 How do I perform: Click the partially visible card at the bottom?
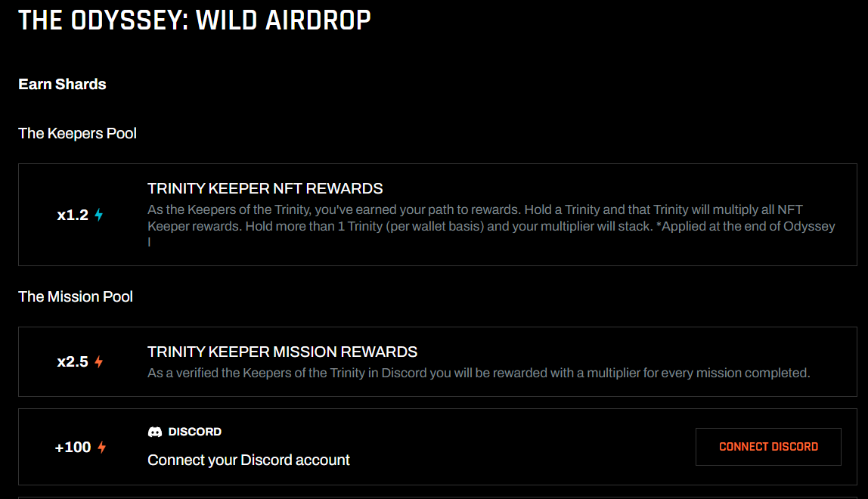tap(434, 495)
